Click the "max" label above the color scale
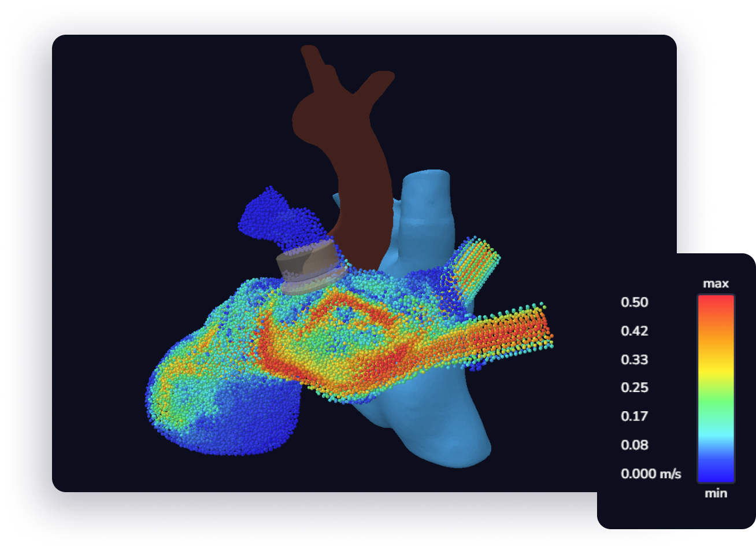Viewport: 756px width, 550px height. pyautogui.click(x=716, y=283)
